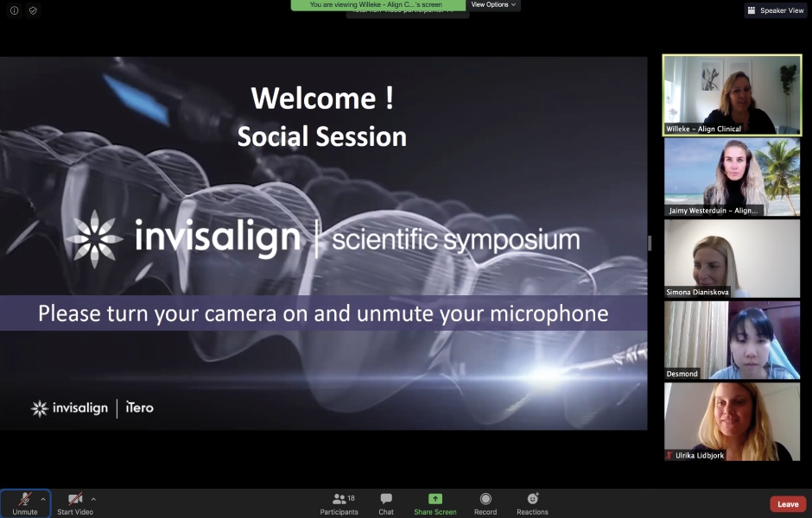Screen dimensions: 812x518
Task: Turn on camera with Start Video
Action: coord(75,503)
